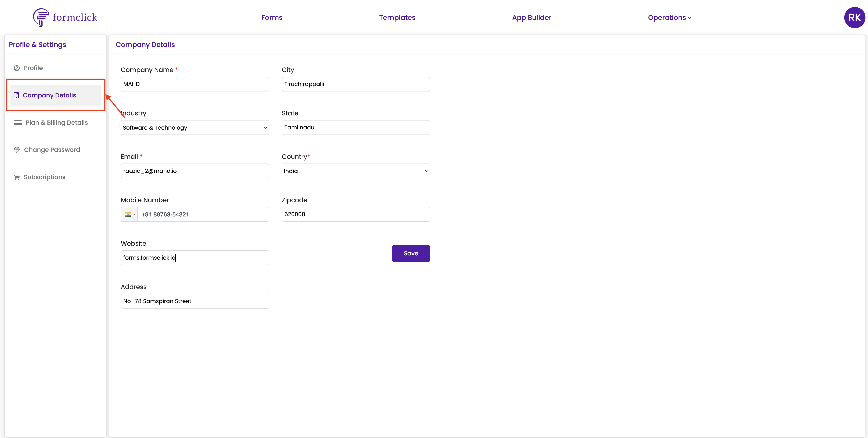Viewport: 868px width, 438px height.
Task: Click the Zipcode field with 620008
Action: (356, 215)
